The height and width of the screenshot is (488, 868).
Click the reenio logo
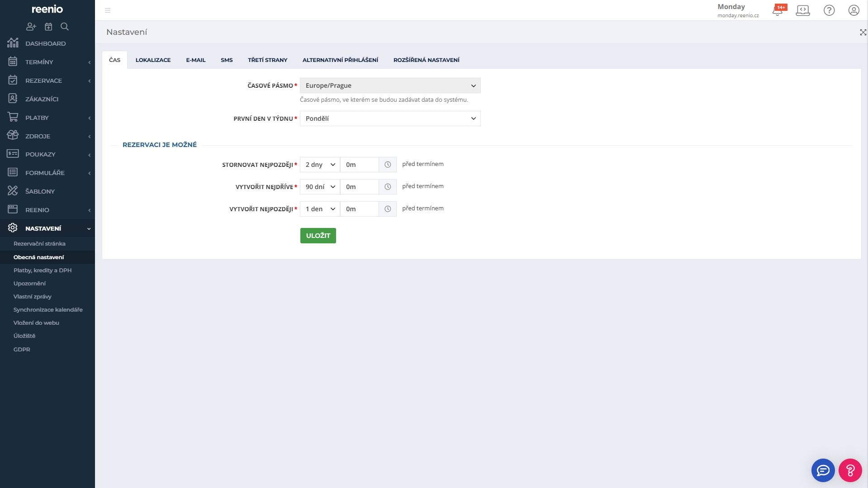47,9
